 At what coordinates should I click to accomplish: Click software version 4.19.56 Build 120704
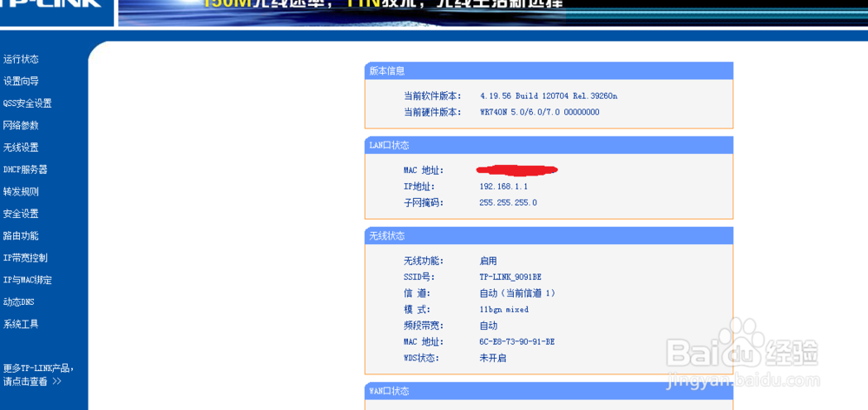tap(549, 96)
